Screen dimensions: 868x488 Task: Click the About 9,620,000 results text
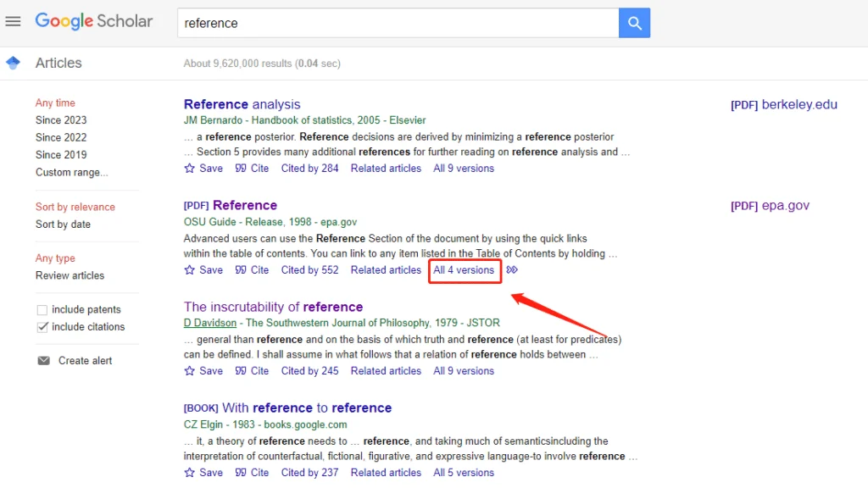click(x=262, y=64)
